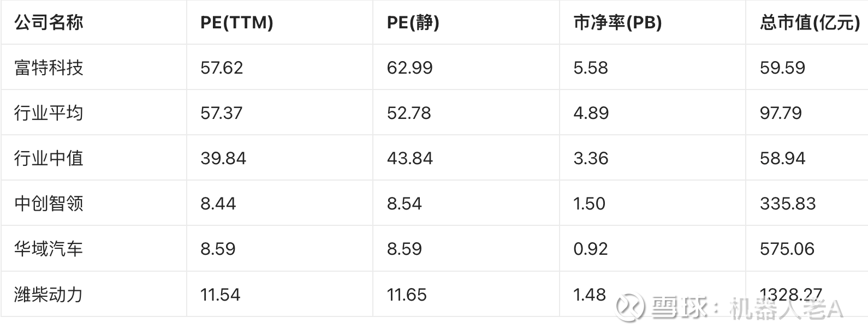Click the 中创智领 company name cell

click(49, 204)
